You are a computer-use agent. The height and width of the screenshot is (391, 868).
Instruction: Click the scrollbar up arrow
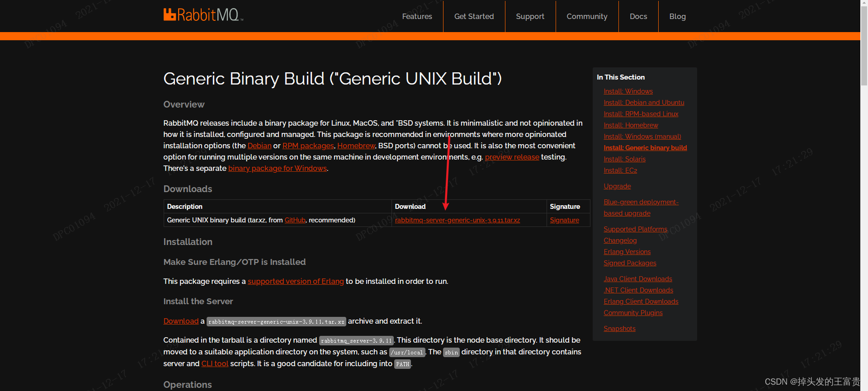point(864,3)
